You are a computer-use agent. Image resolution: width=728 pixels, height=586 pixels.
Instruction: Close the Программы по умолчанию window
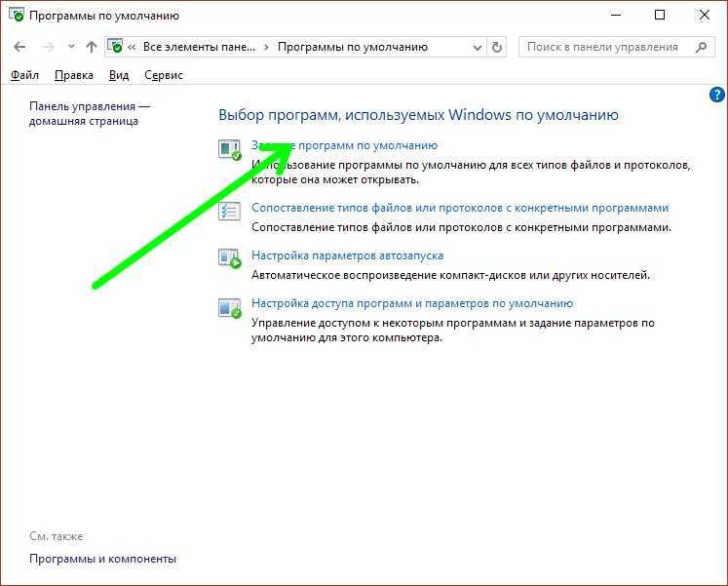coord(704,15)
